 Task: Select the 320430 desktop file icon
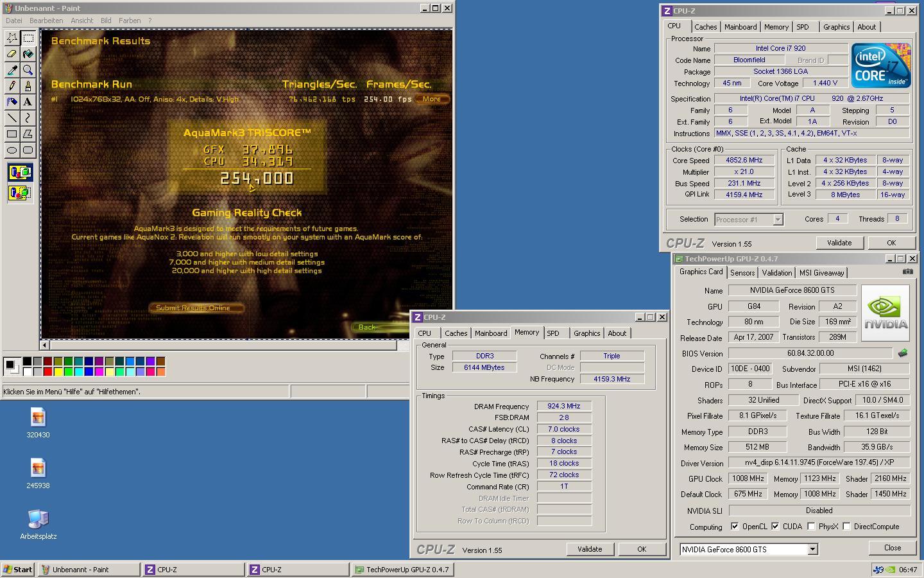pos(38,423)
